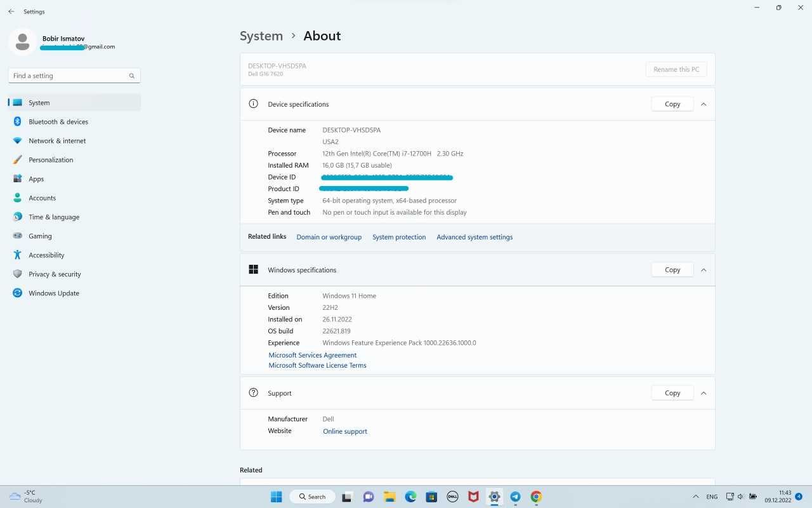Open the weather widget showing Cloudy
This screenshot has height=508, width=812.
coord(25,497)
